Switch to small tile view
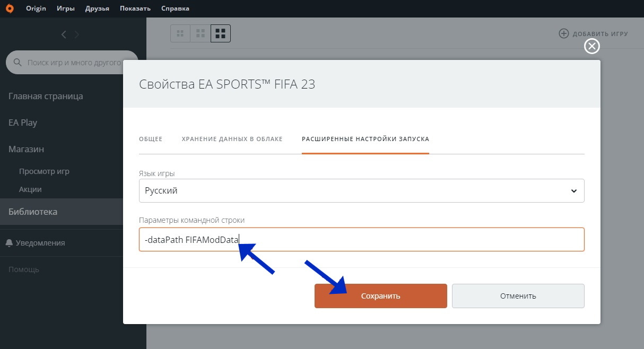 pos(180,33)
